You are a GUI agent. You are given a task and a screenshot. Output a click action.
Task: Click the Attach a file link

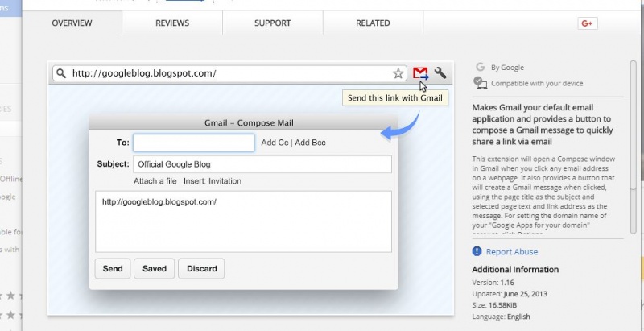[x=155, y=181]
